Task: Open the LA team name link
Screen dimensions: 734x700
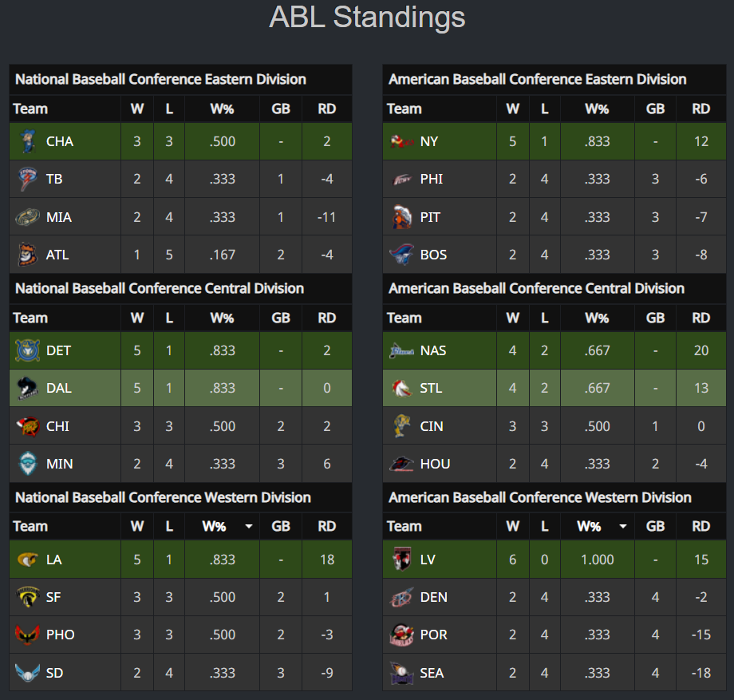Action: click(53, 560)
